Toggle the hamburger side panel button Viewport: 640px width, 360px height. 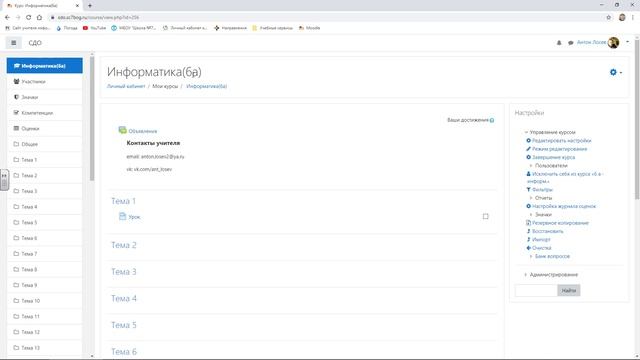tap(13, 42)
